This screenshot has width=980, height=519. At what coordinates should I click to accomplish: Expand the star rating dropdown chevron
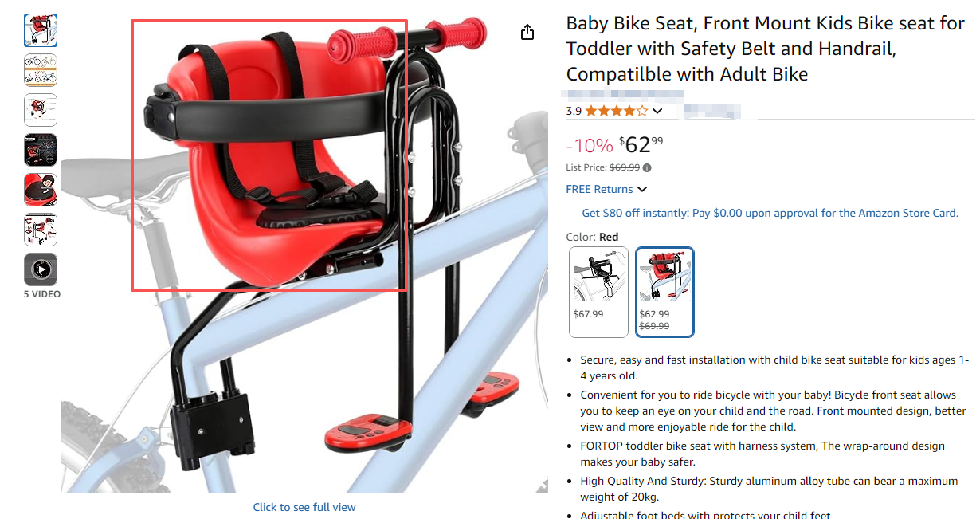[657, 112]
